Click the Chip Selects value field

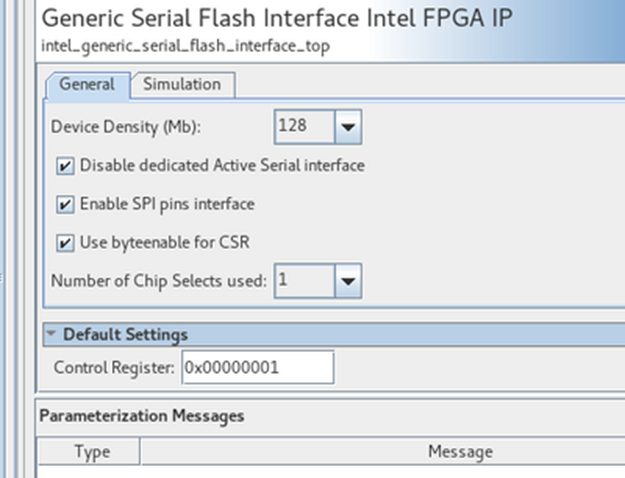point(303,281)
